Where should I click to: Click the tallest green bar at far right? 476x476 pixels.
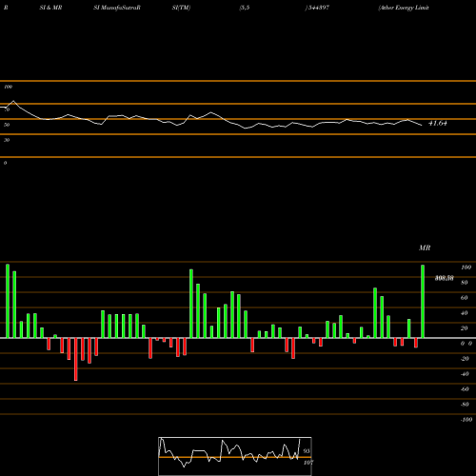(423, 301)
